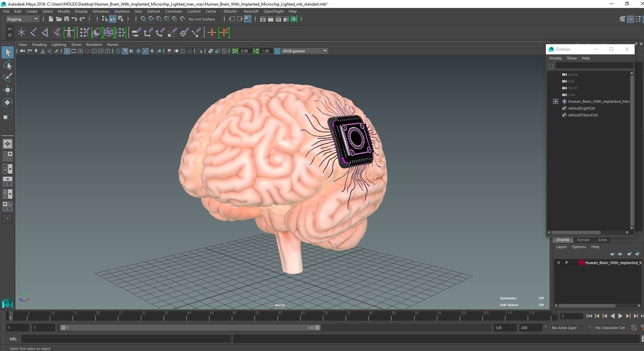Click the MEL command line input
Screen dimensions: 644x351
click(126, 339)
